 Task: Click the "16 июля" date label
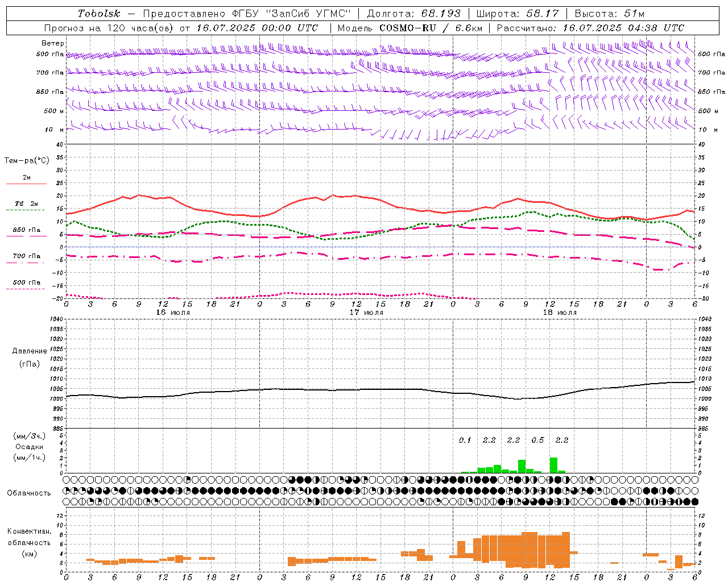[173, 313]
